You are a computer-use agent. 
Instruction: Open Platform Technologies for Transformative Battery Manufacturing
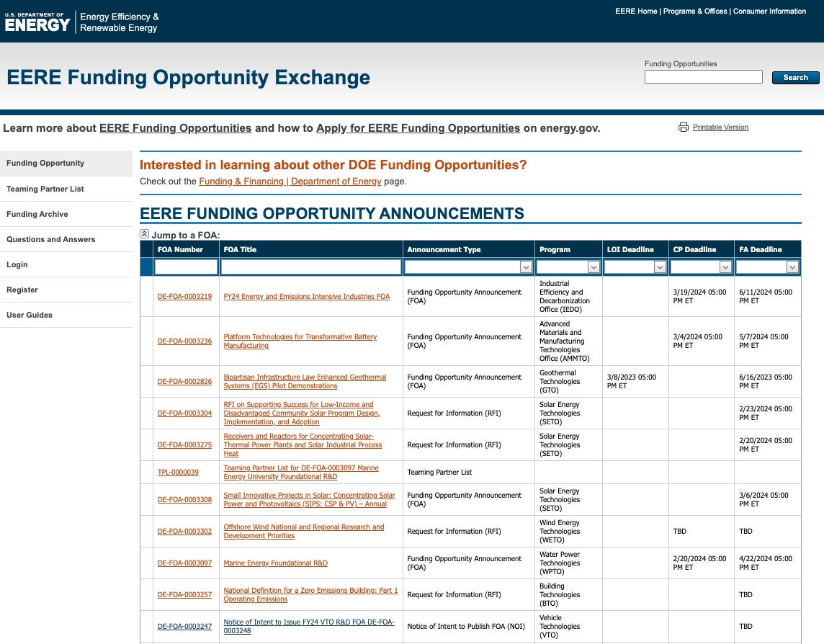coord(300,341)
